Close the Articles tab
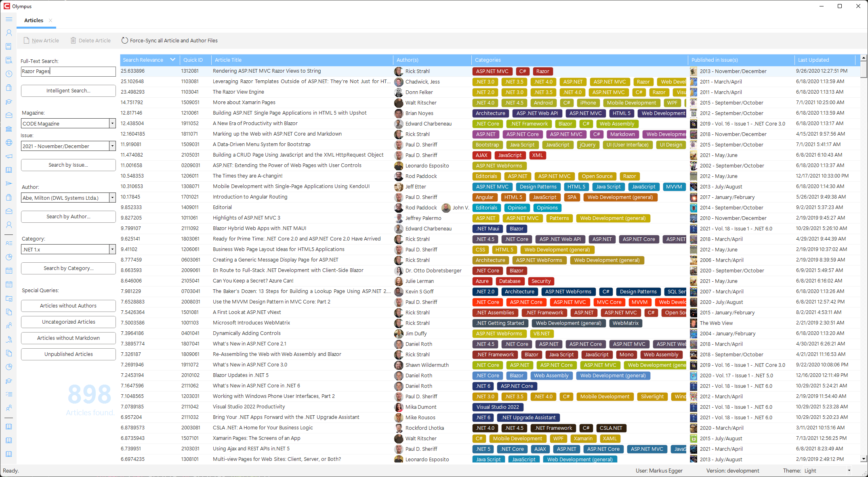Image resolution: width=868 pixels, height=477 pixels. [50, 20]
